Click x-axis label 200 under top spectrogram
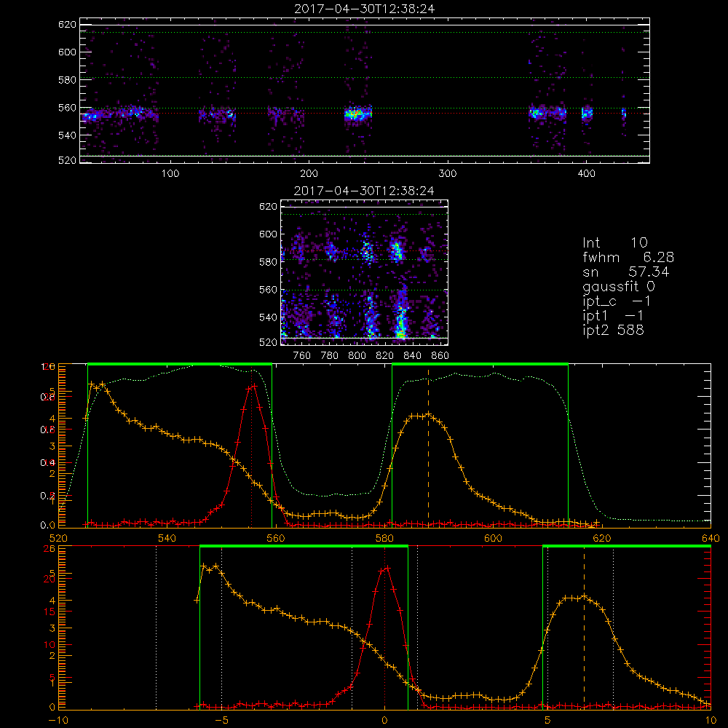This screenshot has width=728, height=728. click(309, 174)
